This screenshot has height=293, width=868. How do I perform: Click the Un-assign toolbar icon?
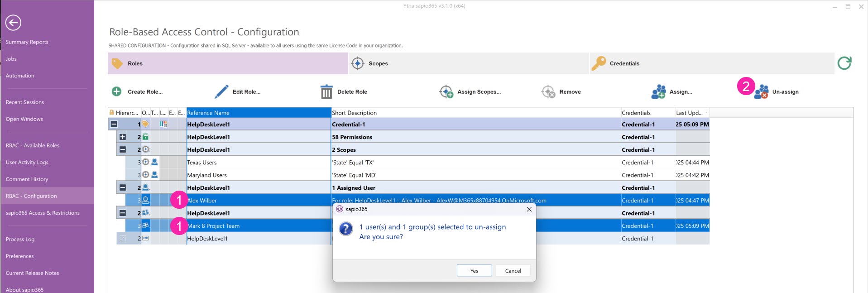point(761,91)
